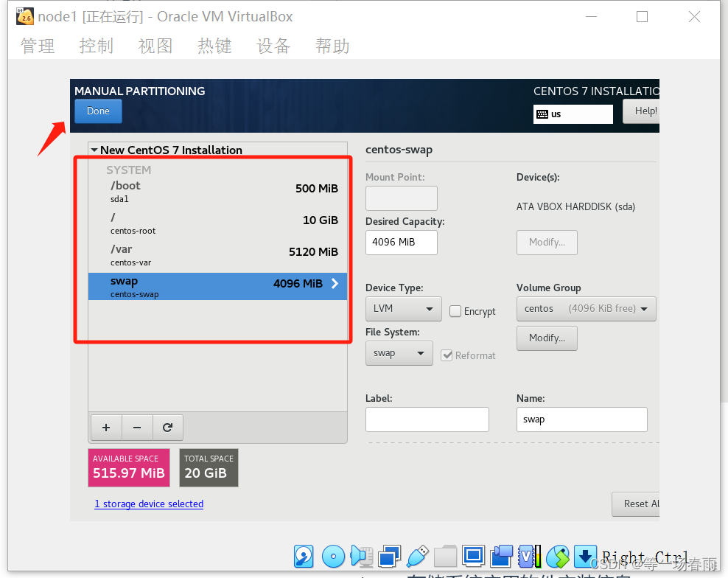
Task: Open the 控制 menu
Action: click(96, 46)
